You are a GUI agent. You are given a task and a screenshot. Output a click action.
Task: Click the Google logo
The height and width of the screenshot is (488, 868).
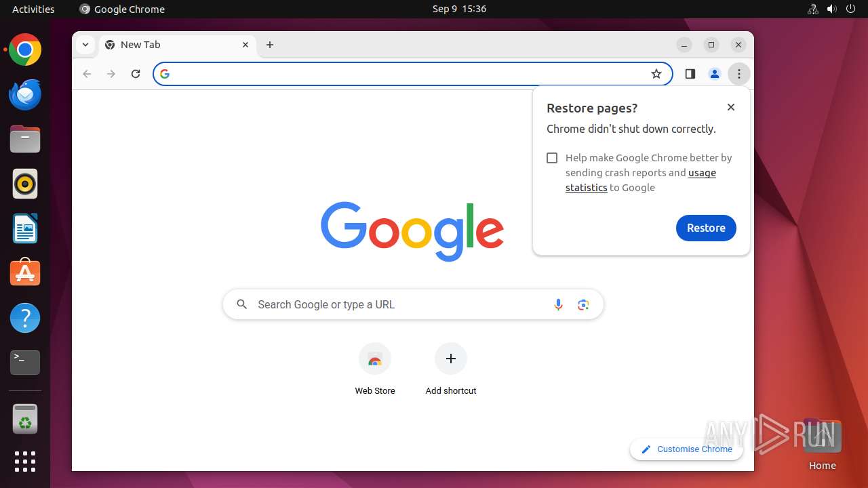pyautogui.click(x=412, y=231)
